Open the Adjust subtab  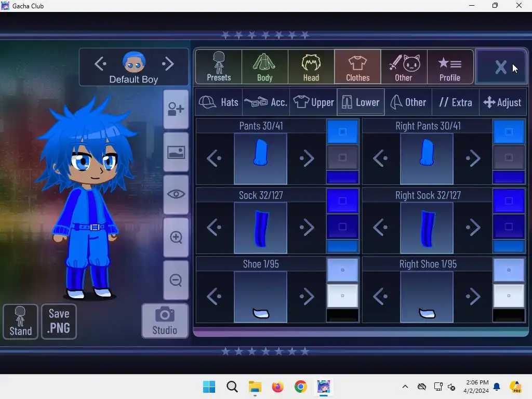tap(502, 102)
